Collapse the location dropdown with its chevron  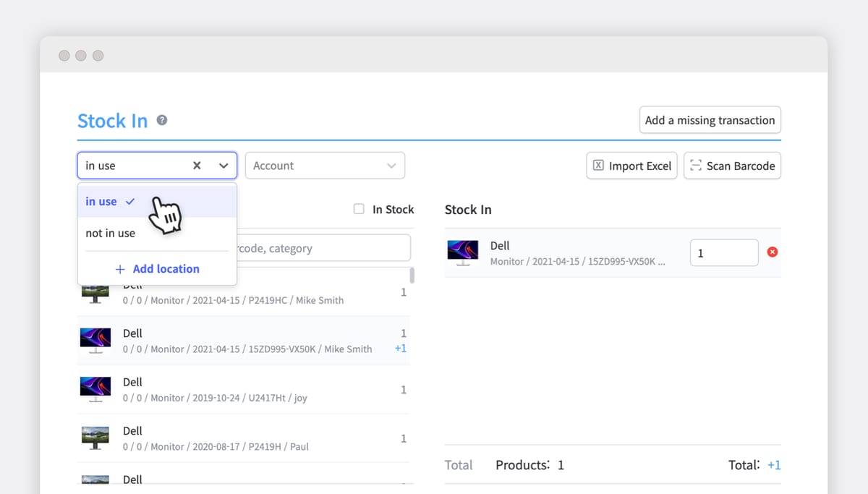pyautogui.click(x=221, y=165)
